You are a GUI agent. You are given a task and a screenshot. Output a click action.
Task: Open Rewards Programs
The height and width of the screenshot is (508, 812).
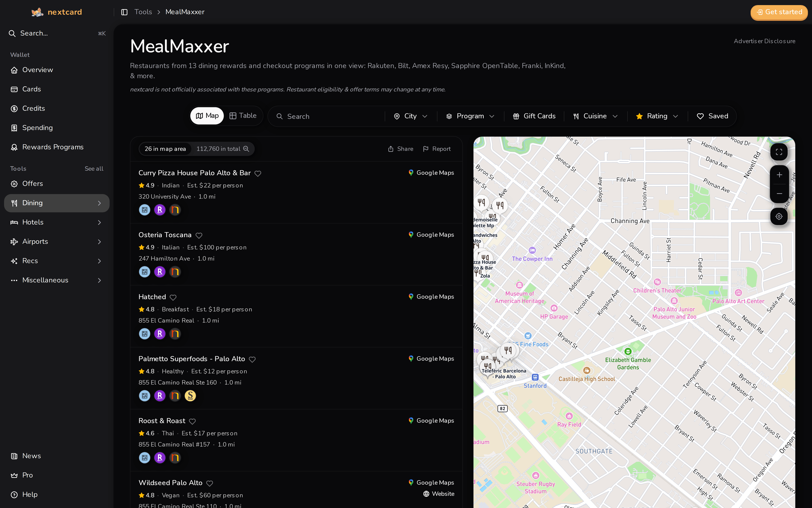[x=57, y=147]
